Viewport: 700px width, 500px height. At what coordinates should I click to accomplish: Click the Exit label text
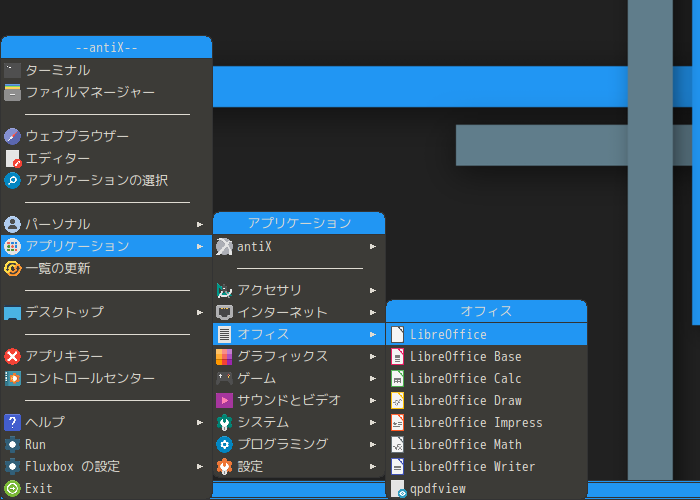[x=38, y=488]
